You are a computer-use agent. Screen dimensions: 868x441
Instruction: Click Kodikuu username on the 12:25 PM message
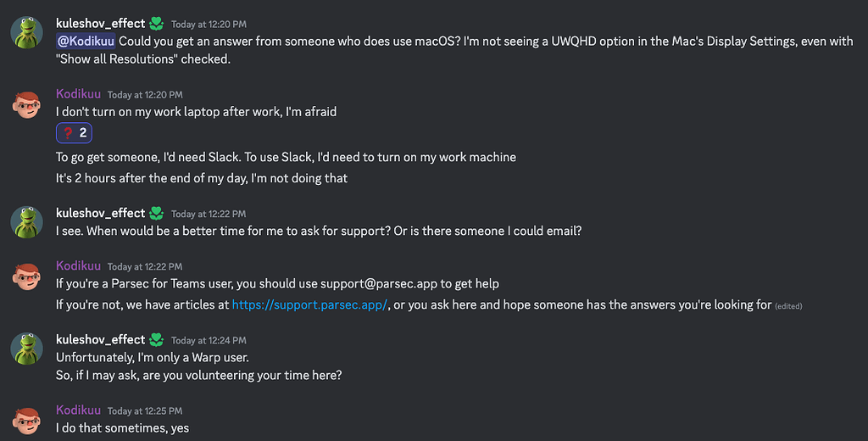point(78,410)
